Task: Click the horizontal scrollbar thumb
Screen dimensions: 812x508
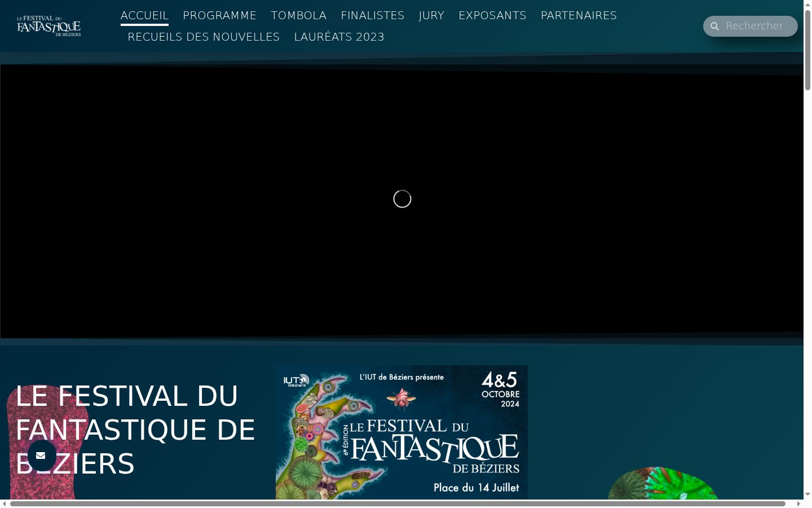Action: 398,503
